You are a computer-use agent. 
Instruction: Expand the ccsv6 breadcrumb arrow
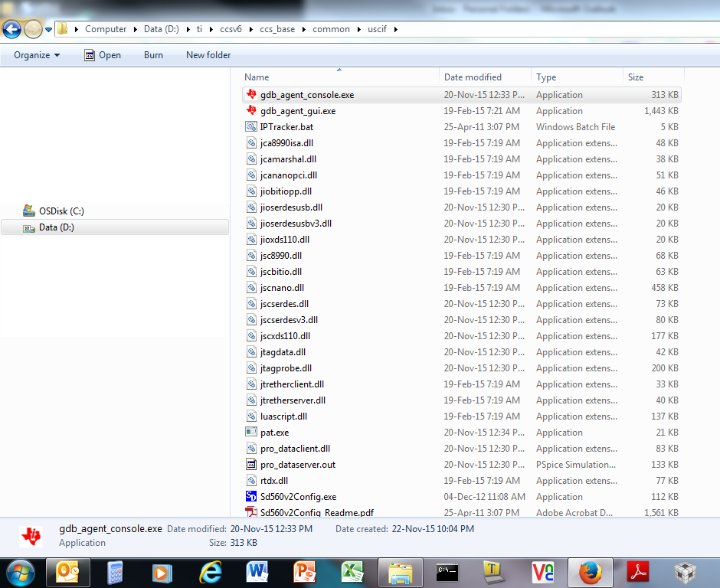click(251, 29)
